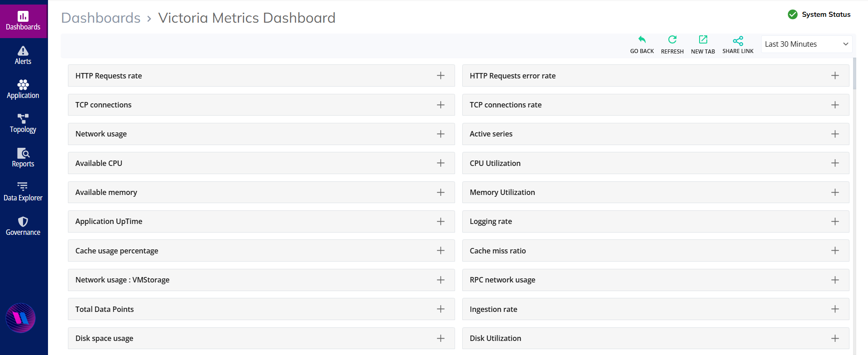Viewport: 868px width, 355px height.
Task: Expand the TCP connections panel
Action: pyautogui.click(x=441, y=105)
